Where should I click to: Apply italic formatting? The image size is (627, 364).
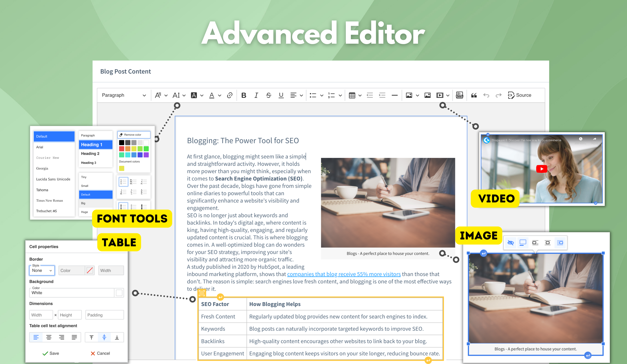pos(256,95)
